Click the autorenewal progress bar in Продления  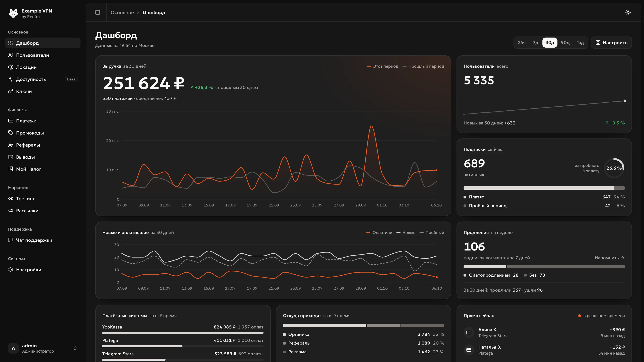(485, 267)
